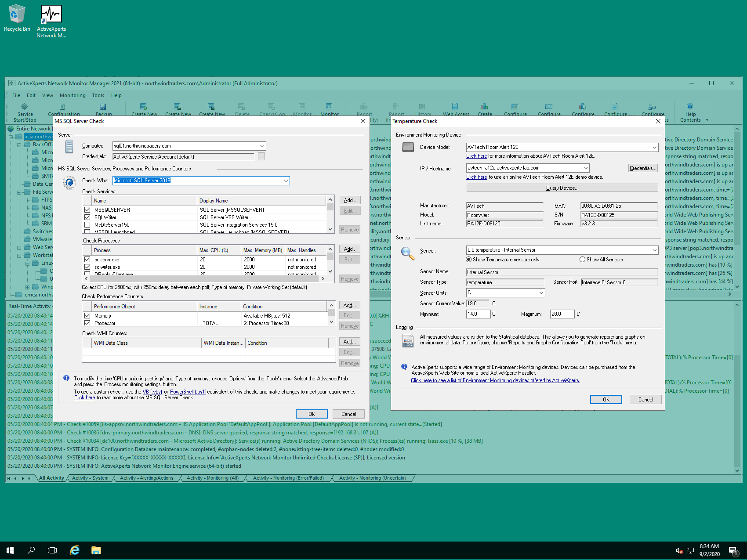Open the Configuration toolbar icon
Screen dimensions: 747x560
62,107
